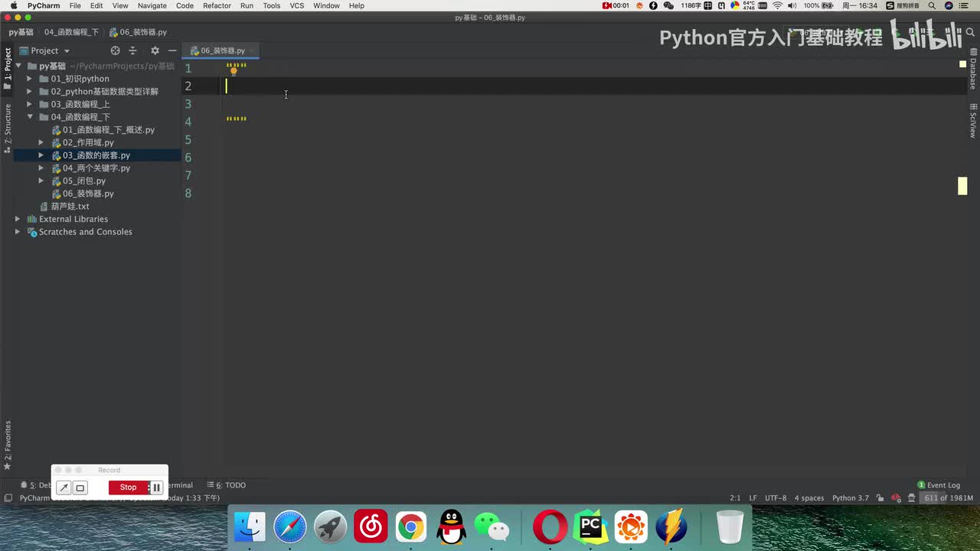
Task: Expand the 02_python基础数据类型详解 folder
Action: [x=30, y=92]
